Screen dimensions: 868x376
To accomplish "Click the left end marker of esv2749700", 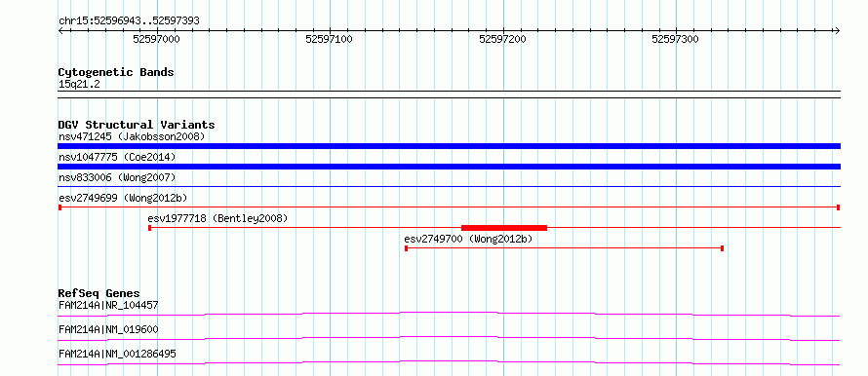I will 407,248.
